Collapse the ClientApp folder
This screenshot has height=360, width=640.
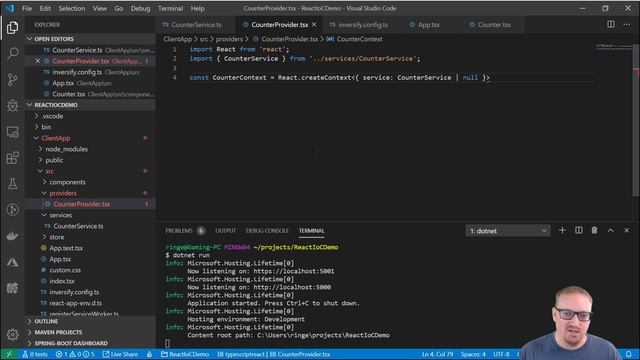pos(55,138)
